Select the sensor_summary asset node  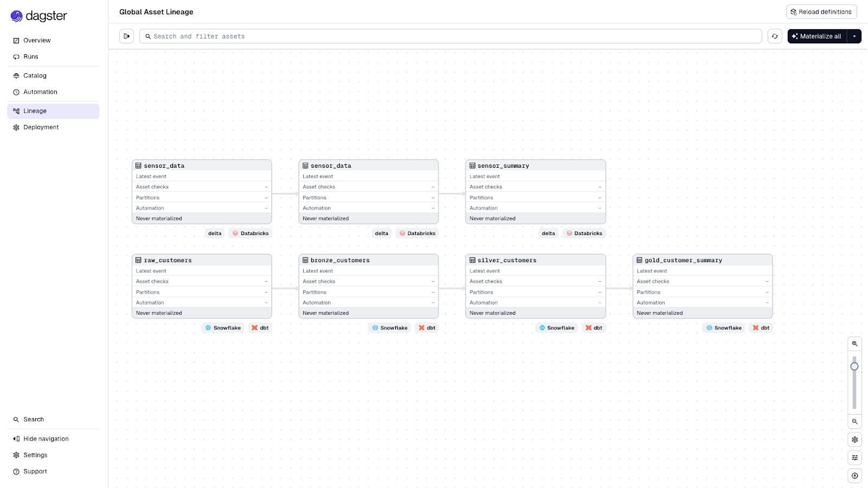click(x=535, y=192)
